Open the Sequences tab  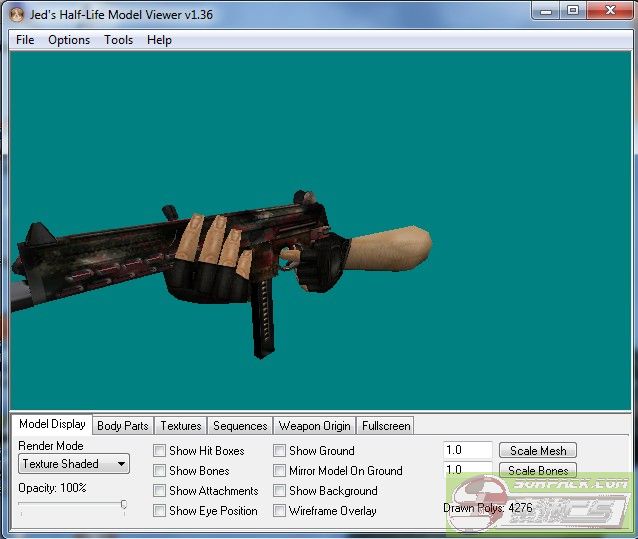tap(240, 426)
